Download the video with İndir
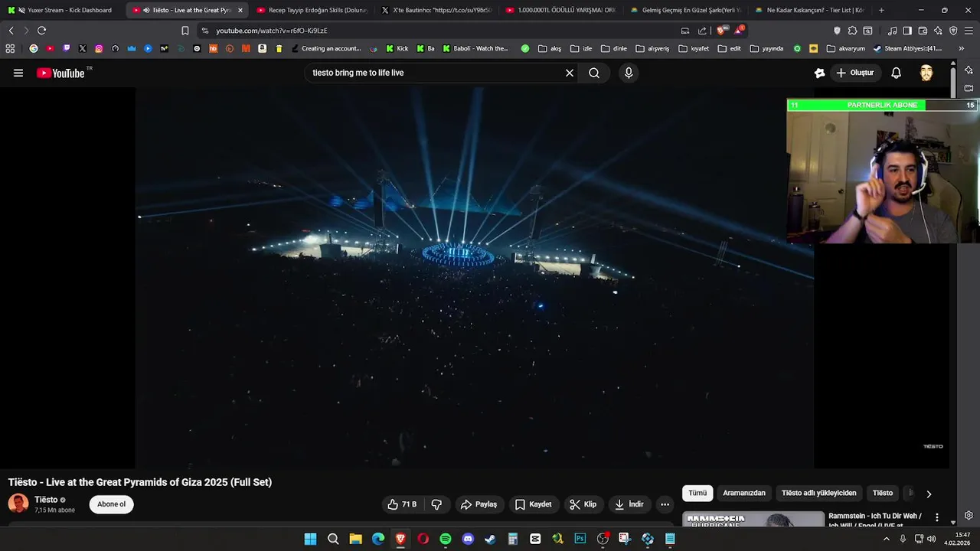The width and height of the screenshot is (980, 551). tap(629, 504)
